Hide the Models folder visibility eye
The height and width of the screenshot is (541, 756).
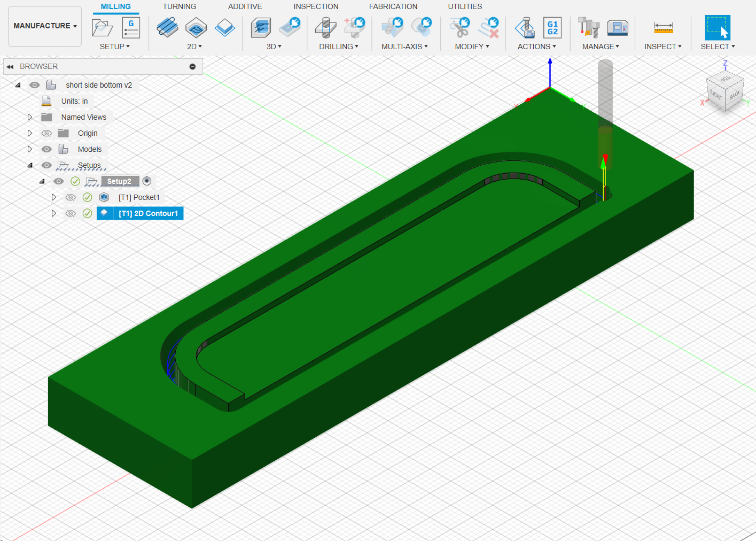(47, 149)
